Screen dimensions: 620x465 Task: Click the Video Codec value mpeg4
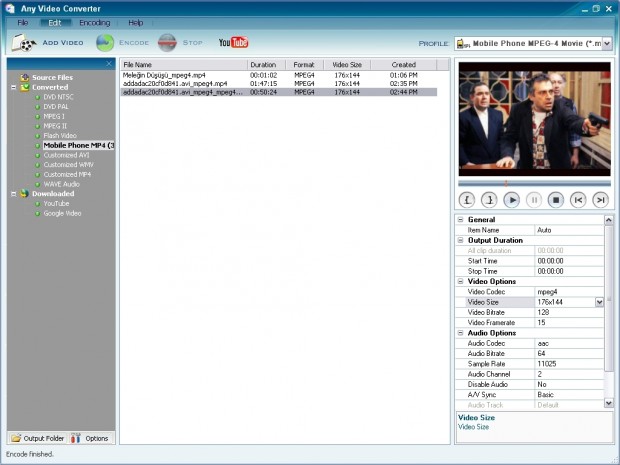point(569,292)
